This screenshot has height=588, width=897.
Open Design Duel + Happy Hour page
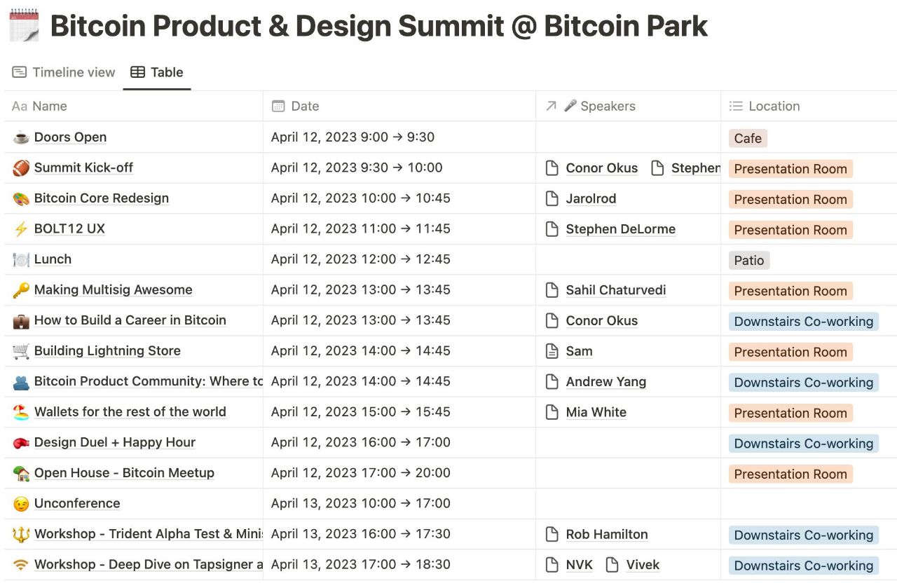(115, 442)
